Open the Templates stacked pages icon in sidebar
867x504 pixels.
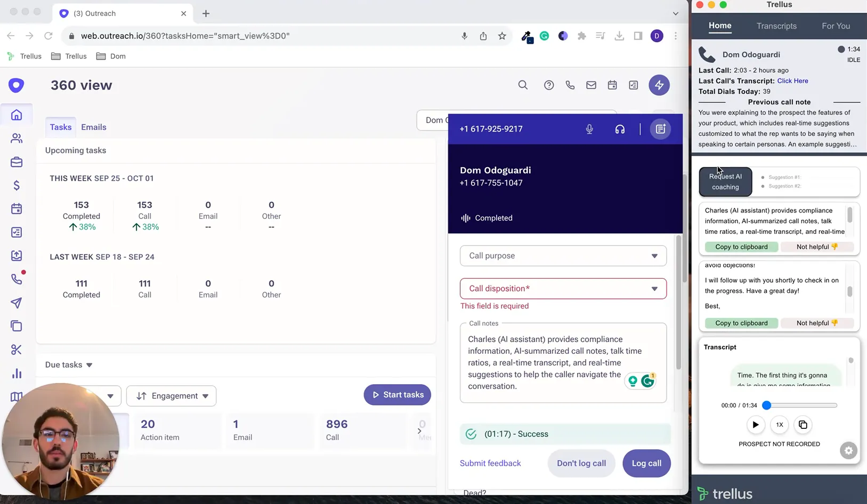17,326
